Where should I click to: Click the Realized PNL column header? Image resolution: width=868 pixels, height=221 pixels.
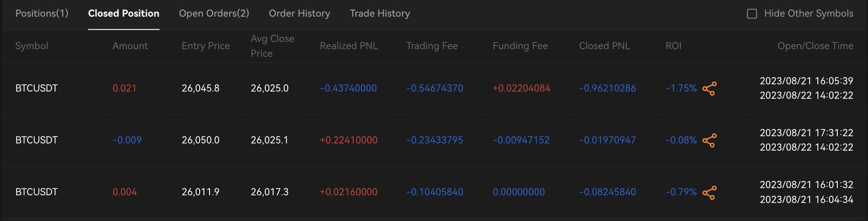pos(349,46)
